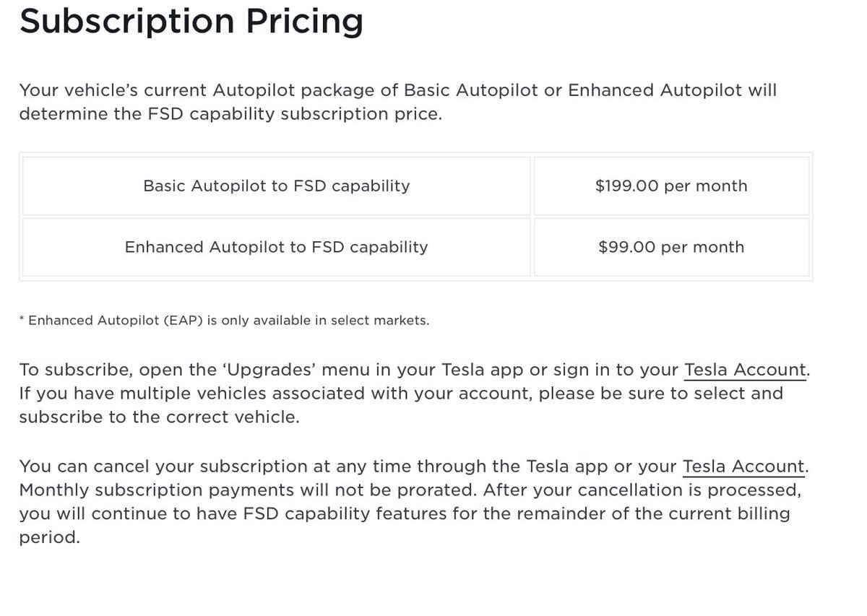Click the '$199.00 per month' price cell
The width and height of the screenshot is (867, 616).
pos(671,186)
